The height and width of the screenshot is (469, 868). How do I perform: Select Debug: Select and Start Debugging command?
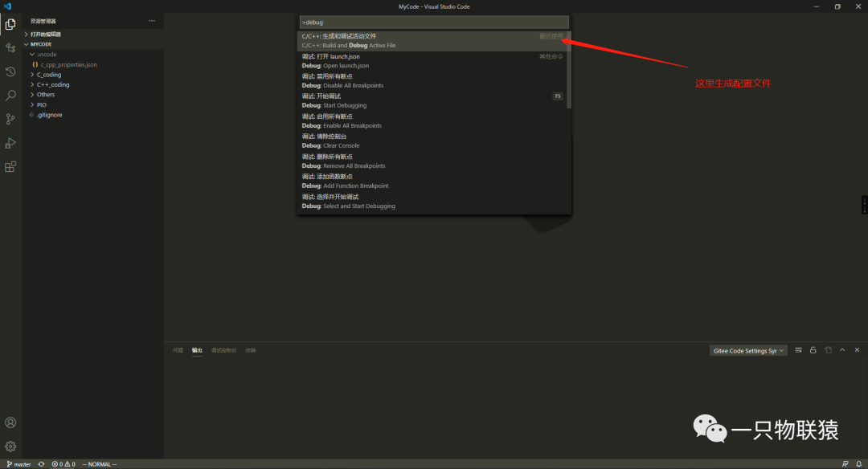432,202
